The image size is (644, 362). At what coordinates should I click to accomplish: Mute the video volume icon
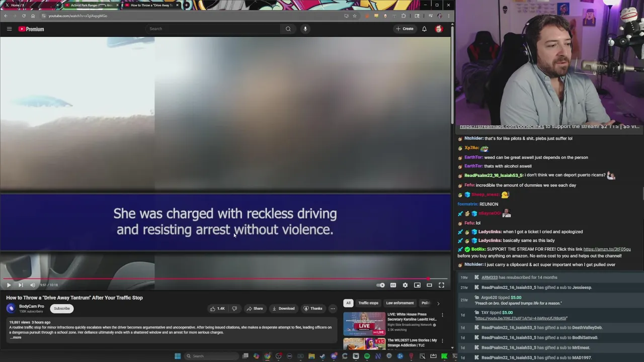click(33, 285)
